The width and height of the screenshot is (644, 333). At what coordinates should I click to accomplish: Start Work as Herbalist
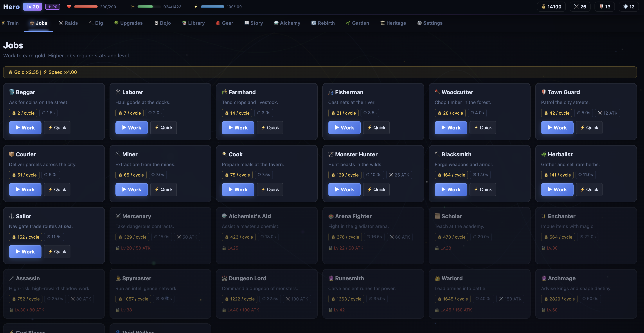pos(557,190)
